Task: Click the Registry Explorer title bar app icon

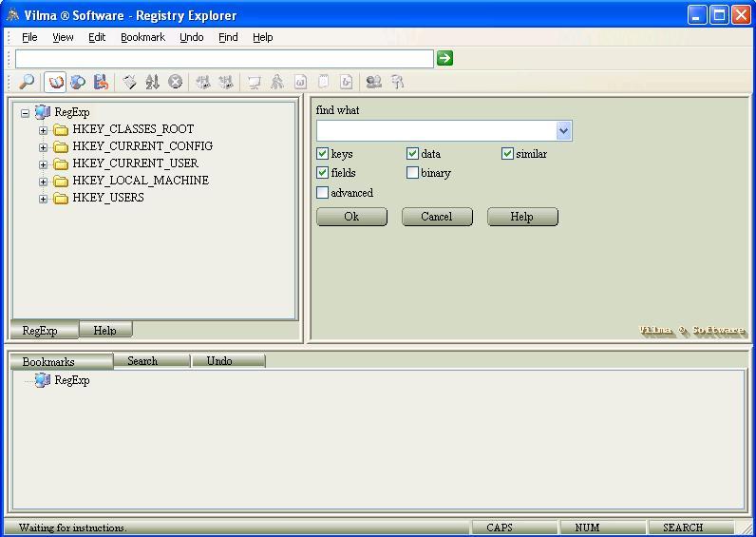Action: pyautogui.click(x=12, y=15)
